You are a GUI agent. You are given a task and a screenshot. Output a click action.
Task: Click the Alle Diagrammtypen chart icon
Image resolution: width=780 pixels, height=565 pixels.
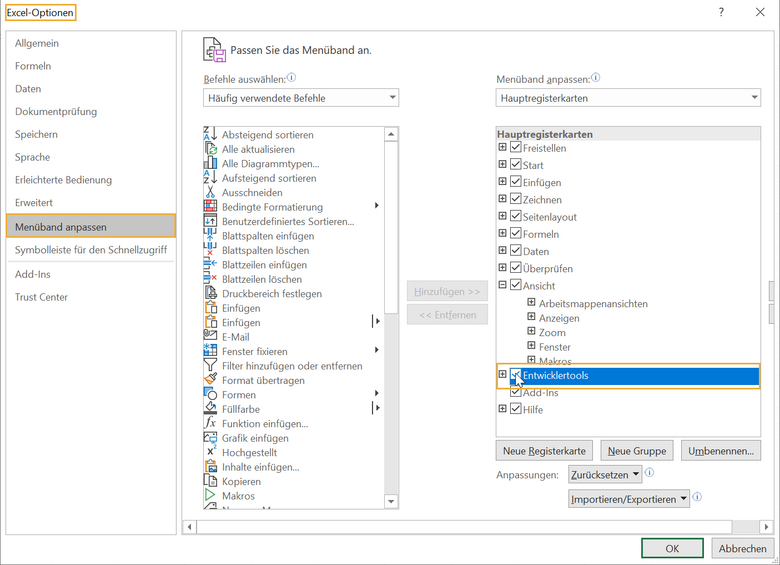click(x=210, y=163)
